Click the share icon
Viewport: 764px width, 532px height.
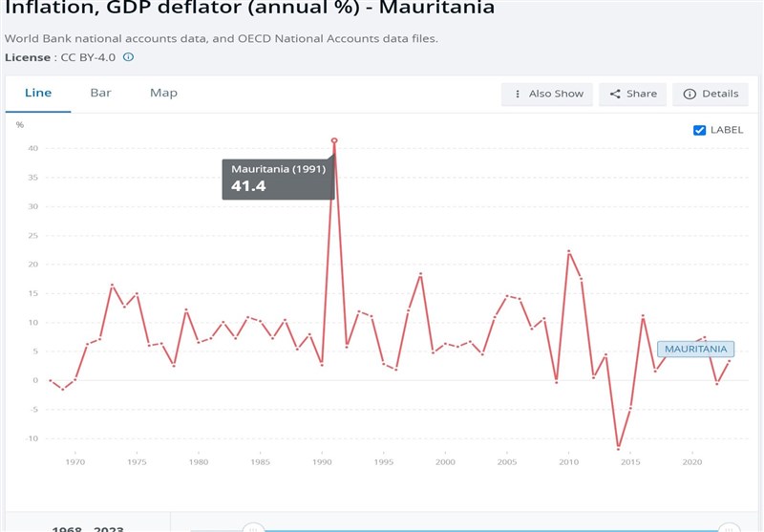pyautogui.click(x=615, y=94)
